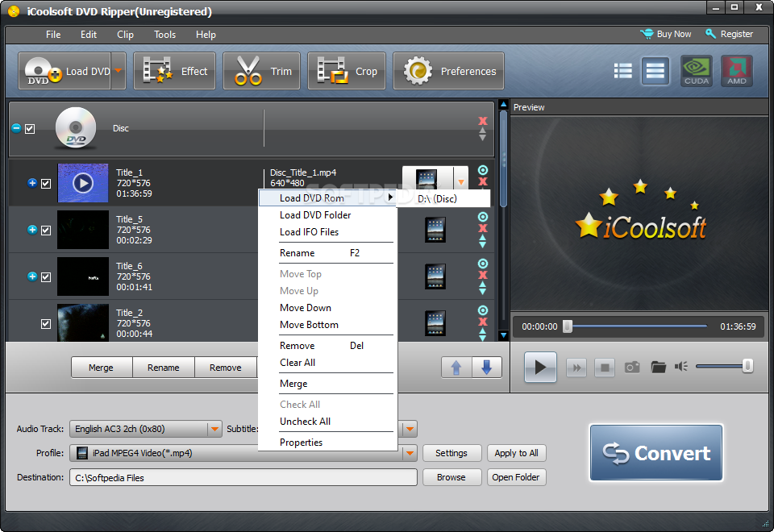Image resolution: width=774 pixels, height=532 pixels.
Task: Uncheck the Title_6 checkbox
Action: [x=46, y=276]
